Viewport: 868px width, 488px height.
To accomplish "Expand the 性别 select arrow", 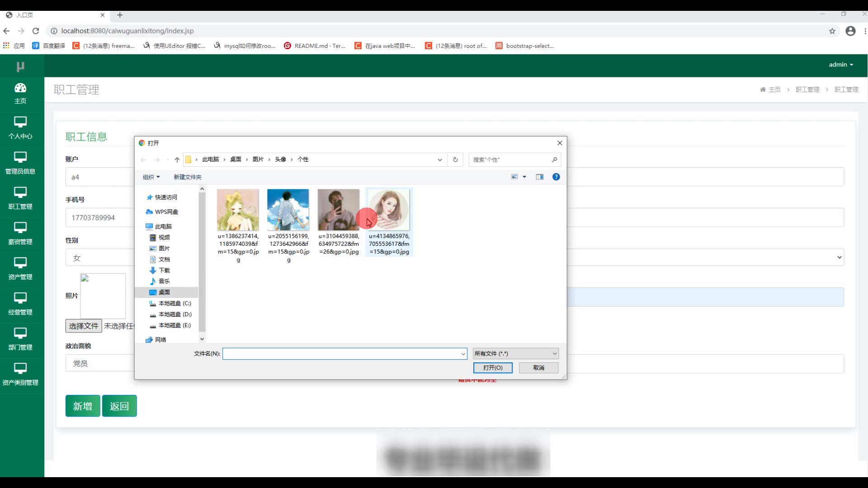I will click(839, 258).
